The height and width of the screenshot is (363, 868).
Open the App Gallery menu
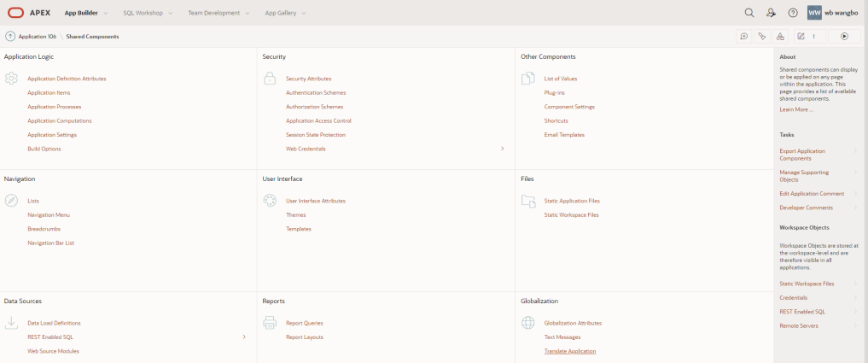coord(285,13)
